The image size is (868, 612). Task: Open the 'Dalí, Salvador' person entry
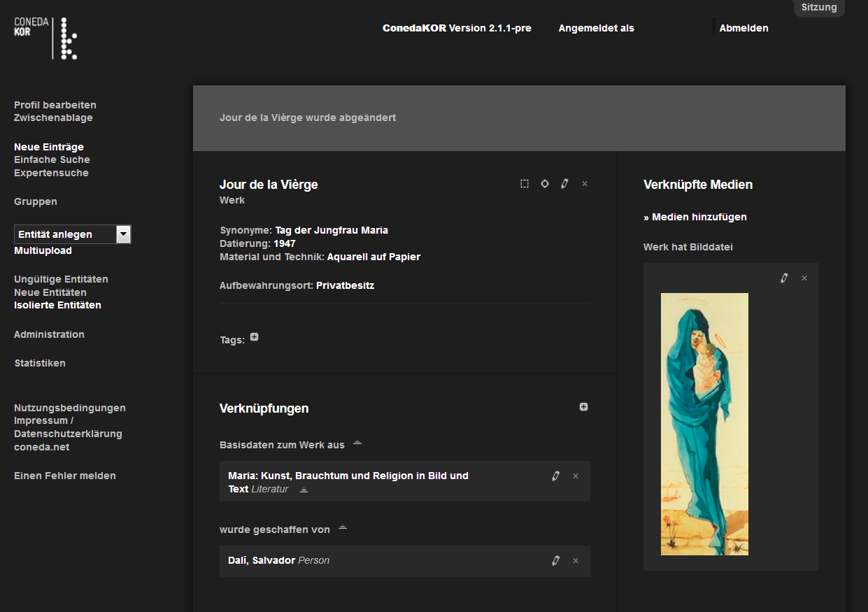pos(262,560)
